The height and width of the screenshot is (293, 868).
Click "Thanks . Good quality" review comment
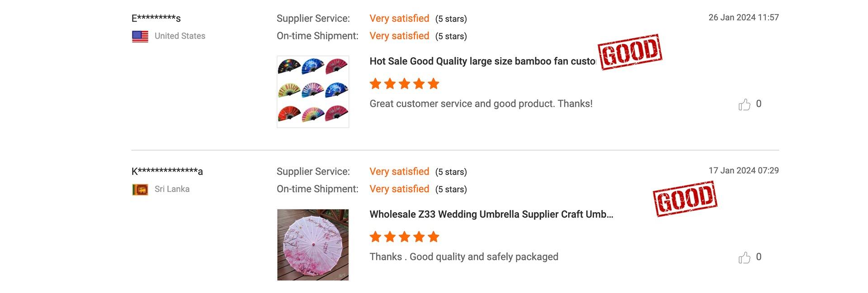[464, 257]
